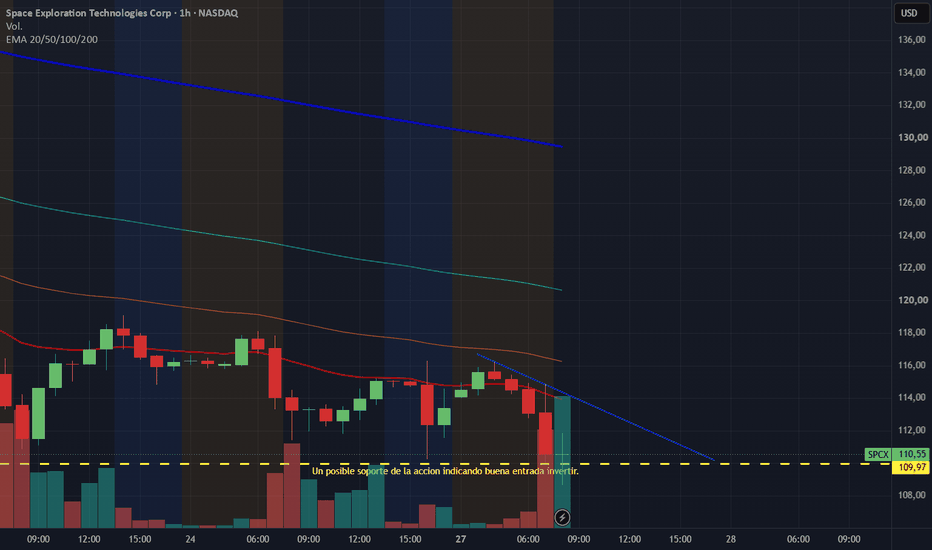932x550 pixels.
Task: Click the chart title Space Exploration Technologies Corp
Action: 89,12
